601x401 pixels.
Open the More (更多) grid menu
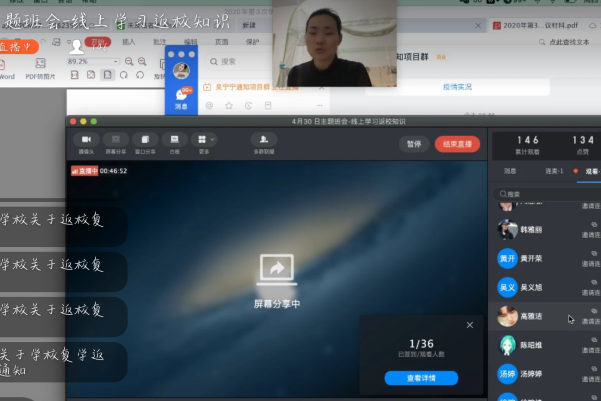(x=204, y=140)
